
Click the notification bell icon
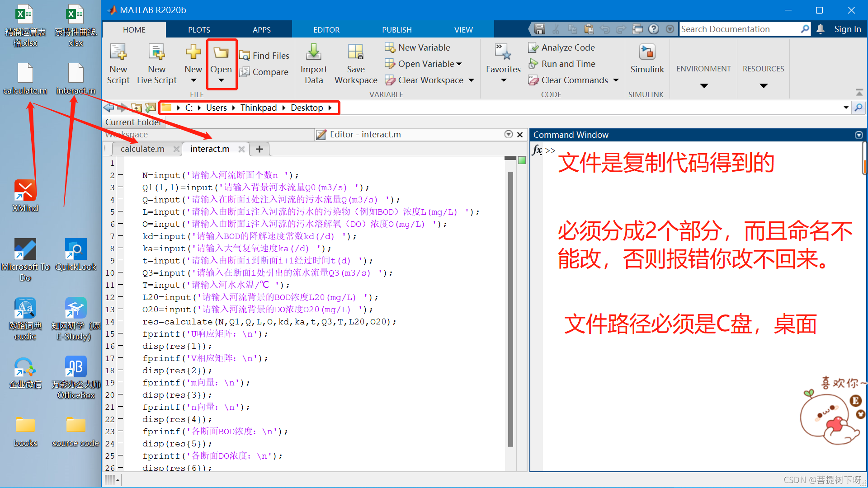tap(821, 29)
